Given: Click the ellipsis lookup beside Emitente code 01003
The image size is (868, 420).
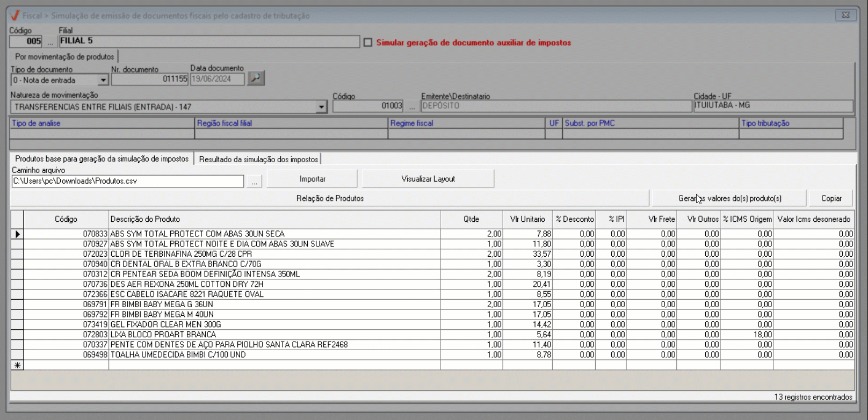Looking at the screenshot, I should 412,106.
